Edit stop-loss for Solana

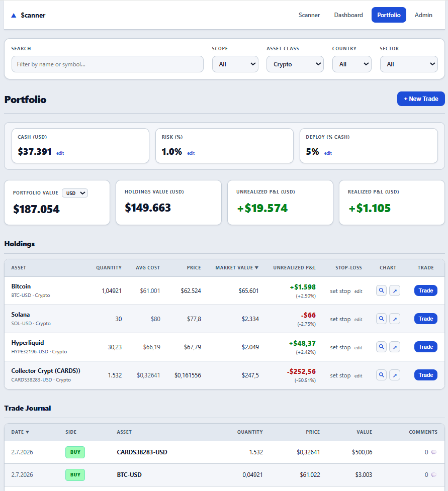[359, 320]
